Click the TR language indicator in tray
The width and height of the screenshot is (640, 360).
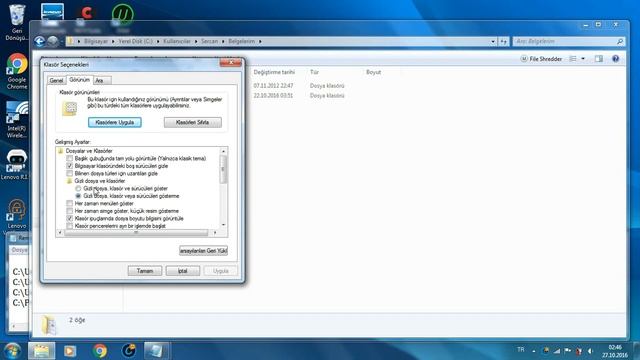coord(520,350)
